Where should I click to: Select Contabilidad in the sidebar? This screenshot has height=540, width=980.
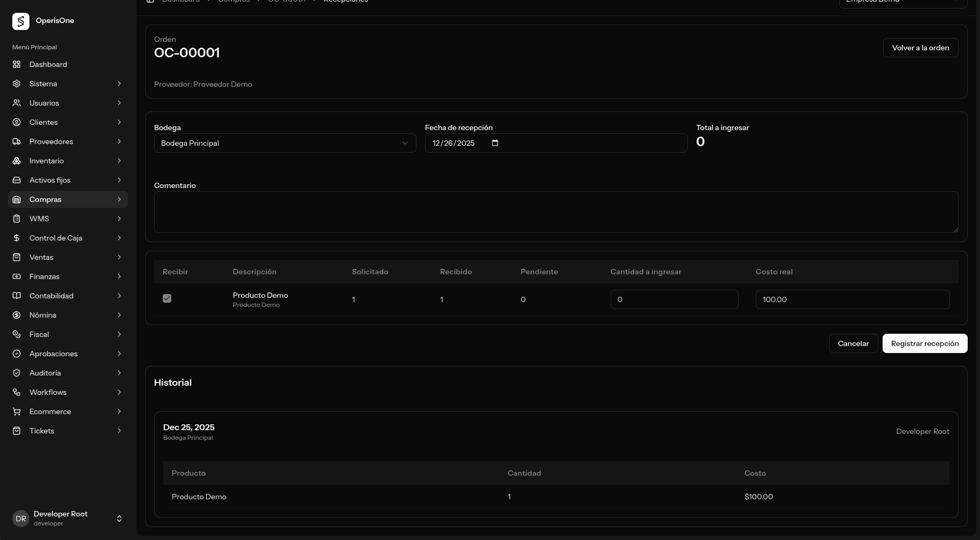click(x=51, y=296)
